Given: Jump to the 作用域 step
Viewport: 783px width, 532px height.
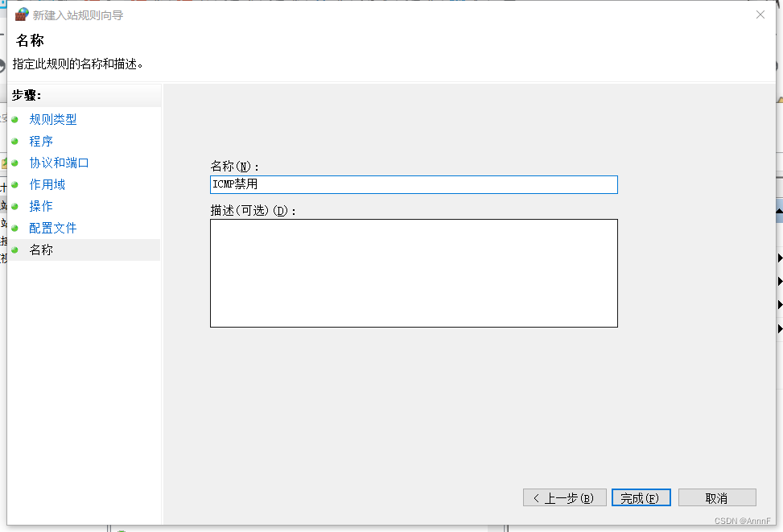Looking at the screenshot, I should click(x=47, y=185).
